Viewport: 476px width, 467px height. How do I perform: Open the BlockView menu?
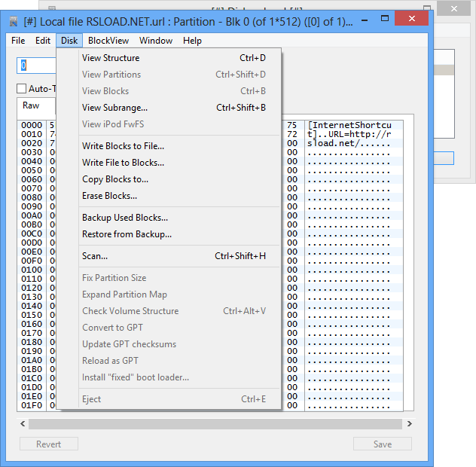[x=108, y=41]
